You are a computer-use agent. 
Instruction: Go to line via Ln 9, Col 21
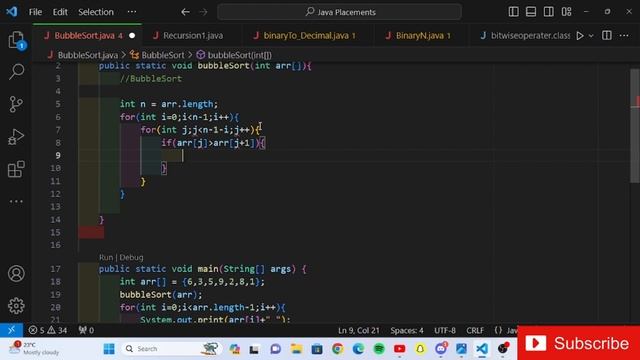358,330
